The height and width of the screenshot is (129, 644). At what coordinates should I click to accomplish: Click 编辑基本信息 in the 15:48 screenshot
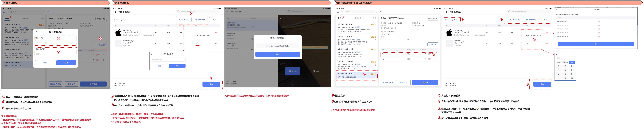433,19
